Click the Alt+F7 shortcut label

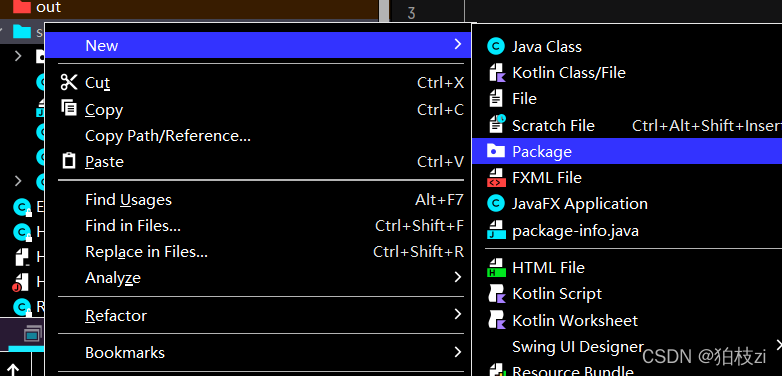[439, 200]
